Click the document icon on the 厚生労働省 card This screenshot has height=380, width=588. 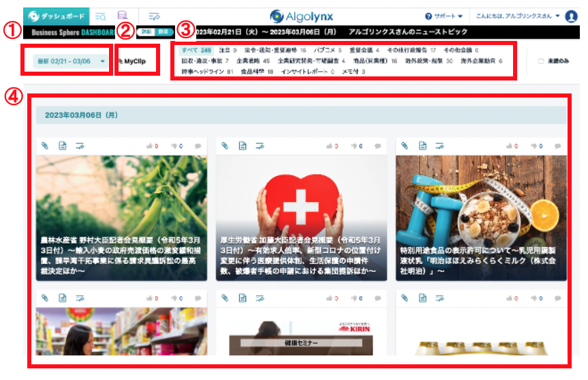(242, 146)
